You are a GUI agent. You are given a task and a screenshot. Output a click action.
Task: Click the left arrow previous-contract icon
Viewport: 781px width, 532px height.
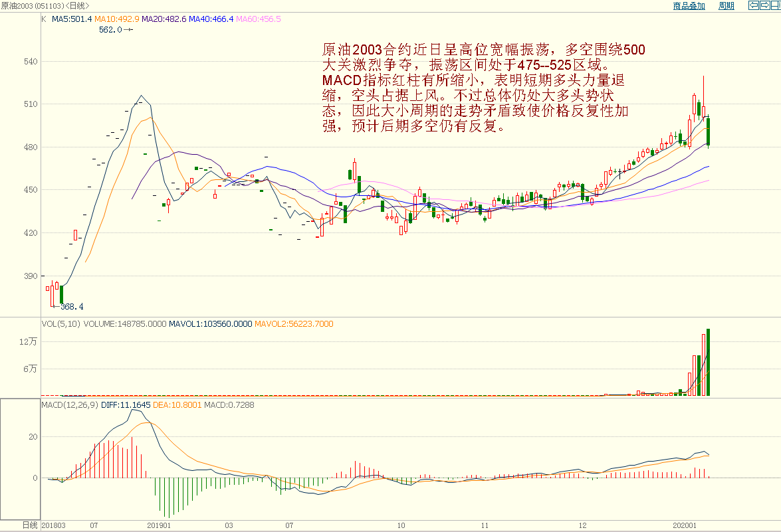click(754, 5)
